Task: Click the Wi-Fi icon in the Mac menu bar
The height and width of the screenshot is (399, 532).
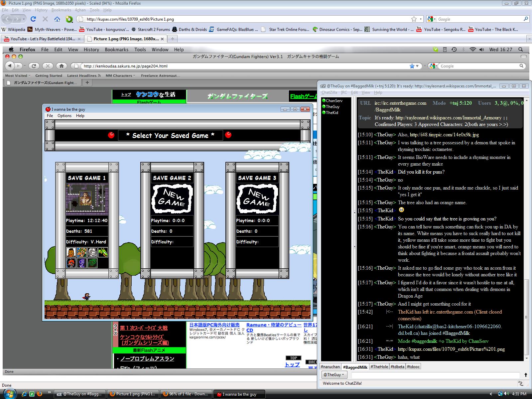Action: coord(472,50)
